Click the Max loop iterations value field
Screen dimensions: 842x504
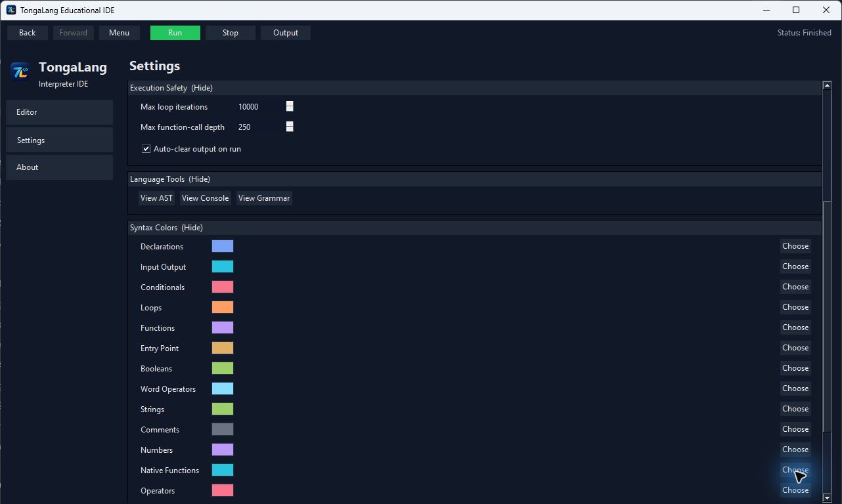pos(261,107)
